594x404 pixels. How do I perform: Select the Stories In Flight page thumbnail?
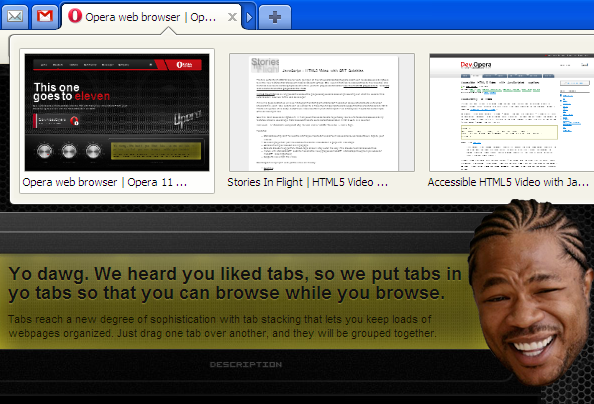(x=322, y=113)
